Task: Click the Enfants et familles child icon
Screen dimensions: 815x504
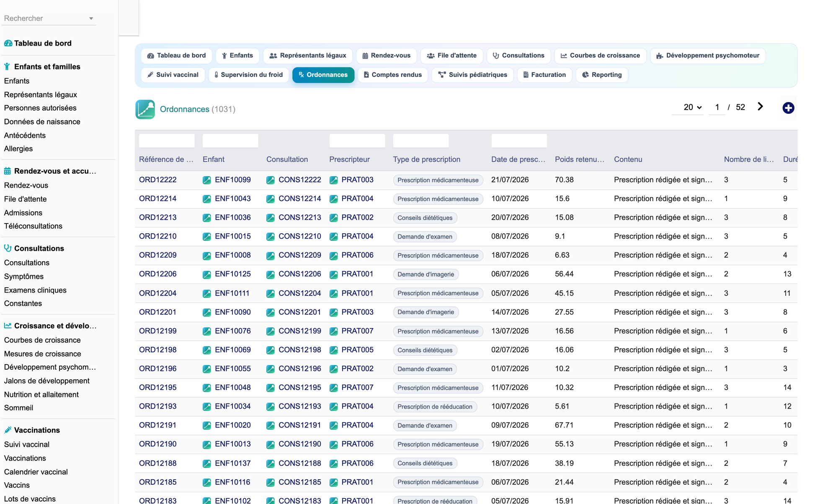Action: tap(7, 67)
